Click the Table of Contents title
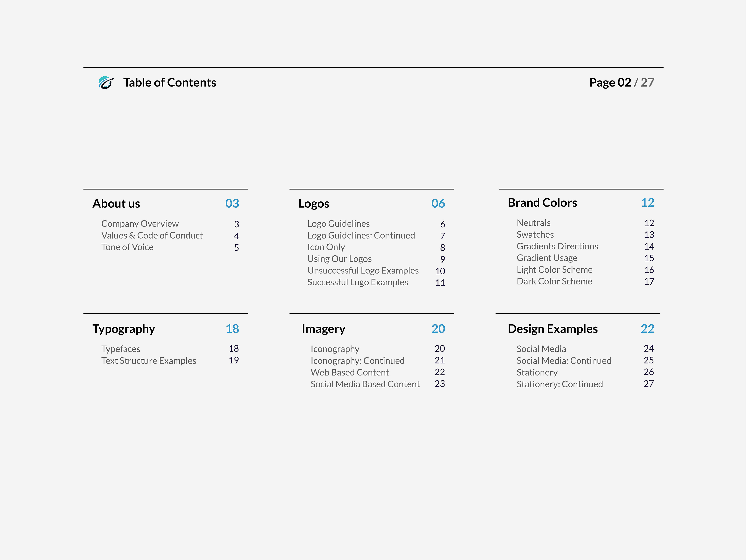 click(169, 83)
